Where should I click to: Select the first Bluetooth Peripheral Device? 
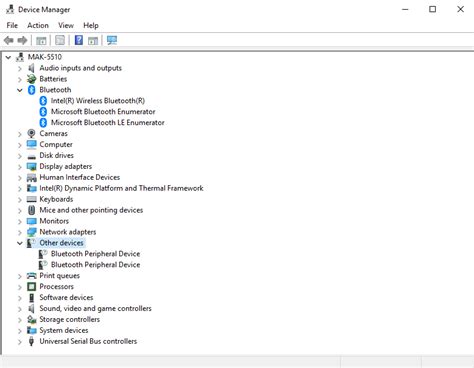click(x=95, y=254)
